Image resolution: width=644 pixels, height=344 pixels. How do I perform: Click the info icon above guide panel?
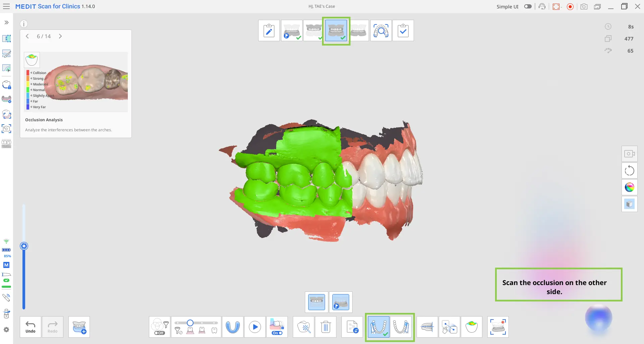24,24
